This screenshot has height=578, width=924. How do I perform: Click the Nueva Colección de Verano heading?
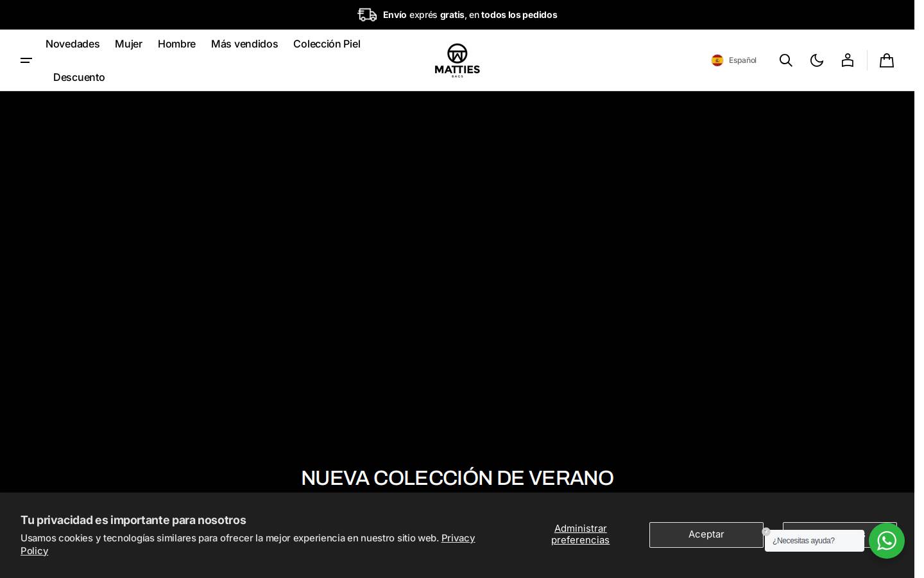(x=457, y=478)
